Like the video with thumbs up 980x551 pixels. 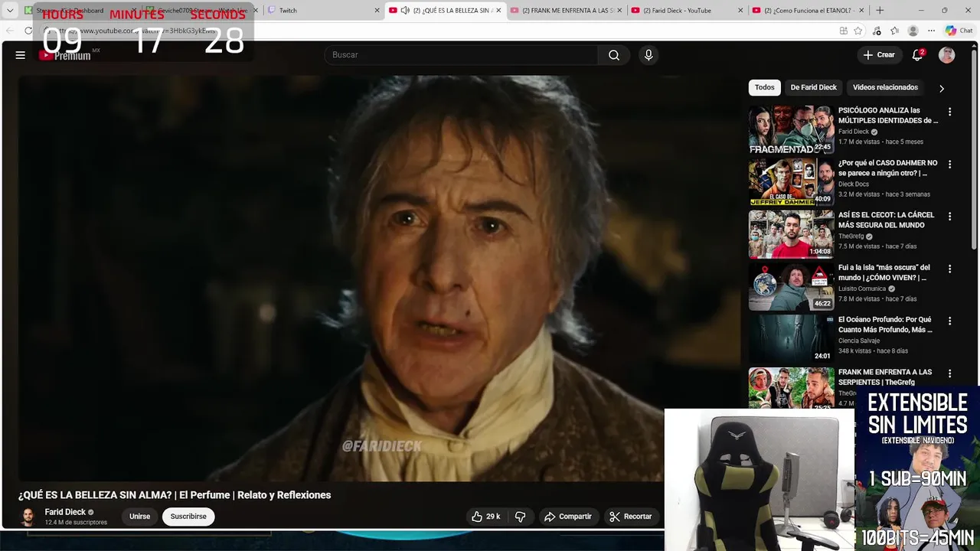tap(486, 517)
